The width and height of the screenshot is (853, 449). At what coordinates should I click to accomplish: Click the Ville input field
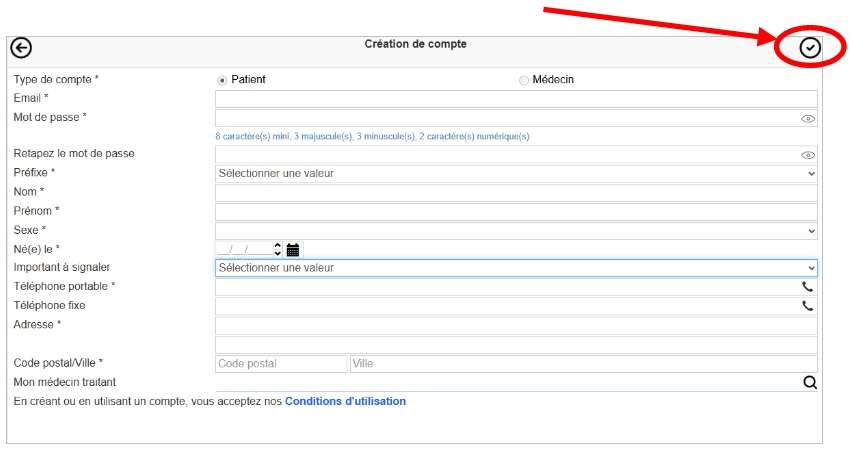[582, 364]
